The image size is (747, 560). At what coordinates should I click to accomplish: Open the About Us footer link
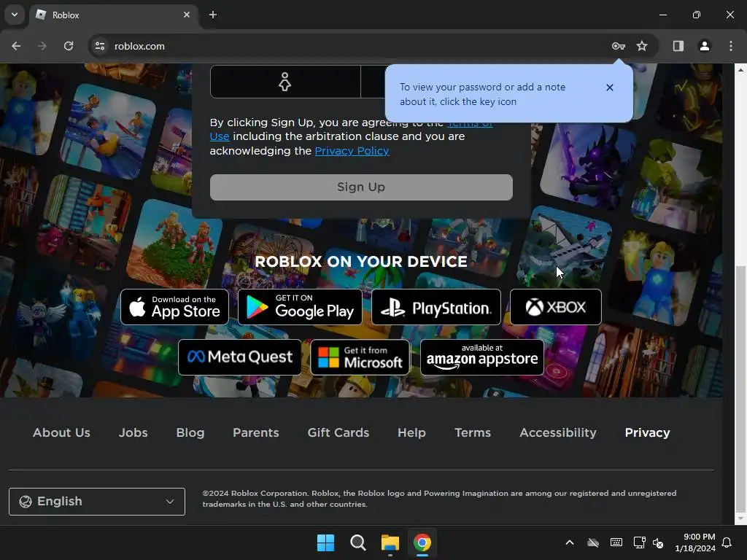[61, 432]
